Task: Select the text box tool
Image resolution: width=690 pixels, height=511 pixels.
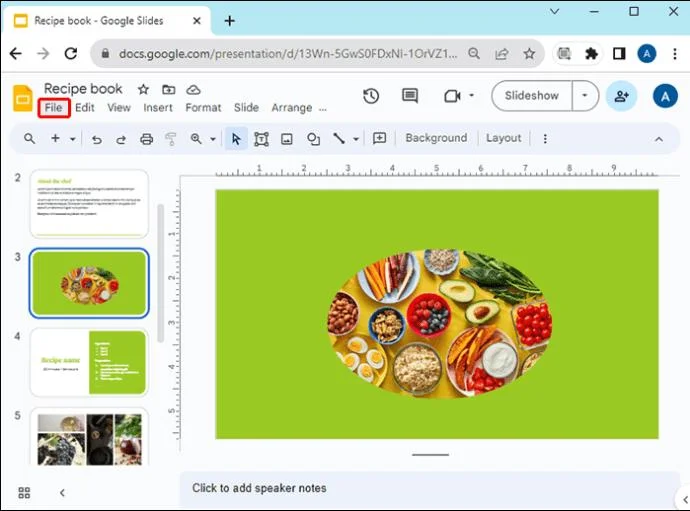Action: [261, 139]
